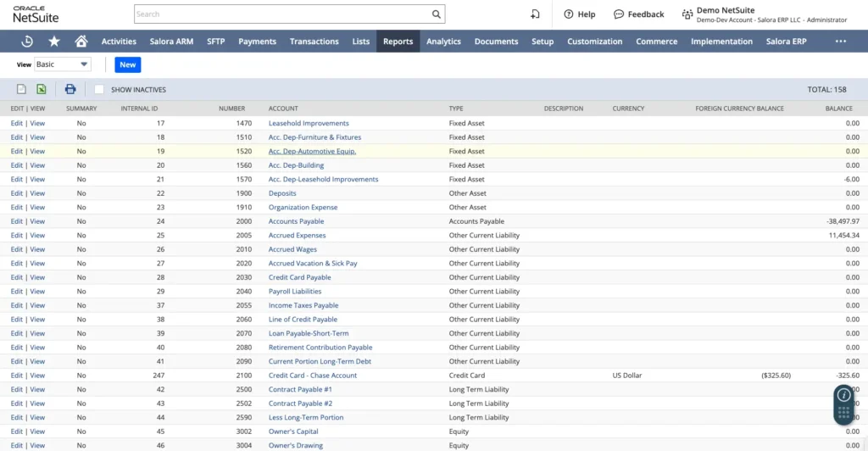This screenshot has height=451, width=868.
Task: Sort by the Number column header
Action: pyautogui.click(x=231, y=109)
